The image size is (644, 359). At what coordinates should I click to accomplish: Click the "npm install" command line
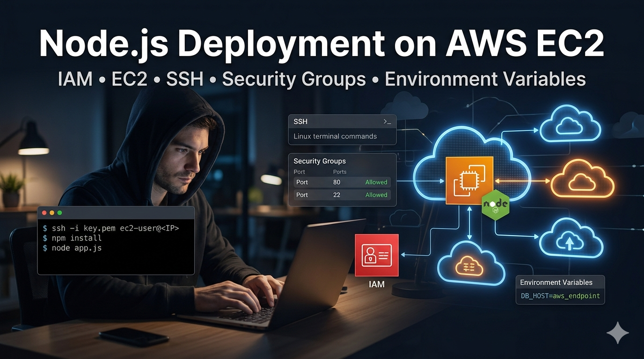click(x=72, y=238)
